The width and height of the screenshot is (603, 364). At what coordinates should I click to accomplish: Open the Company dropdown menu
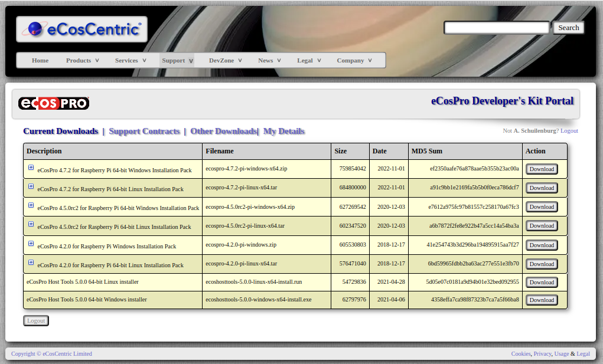tap(354, 60)
